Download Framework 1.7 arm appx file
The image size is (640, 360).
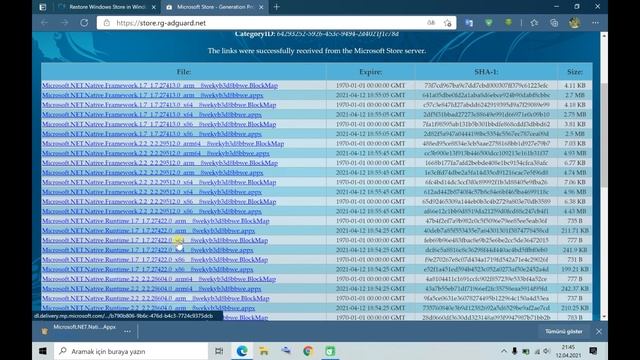(152, 95)
